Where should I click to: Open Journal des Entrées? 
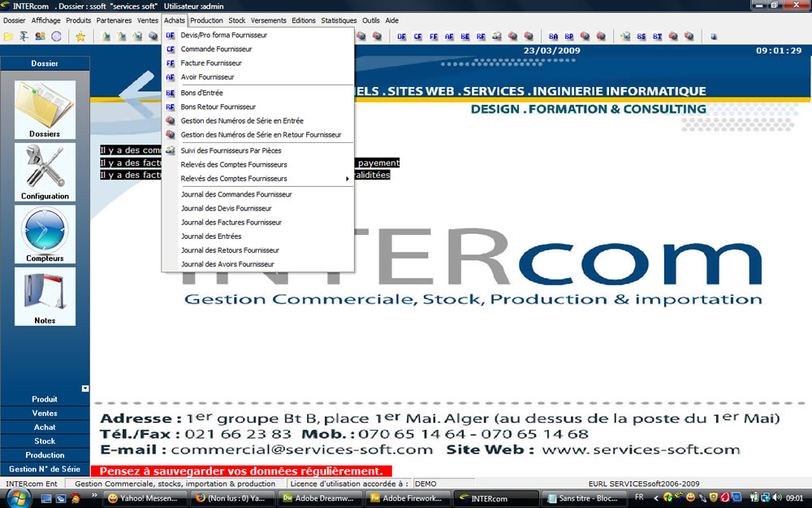click(x=258, y=237)
